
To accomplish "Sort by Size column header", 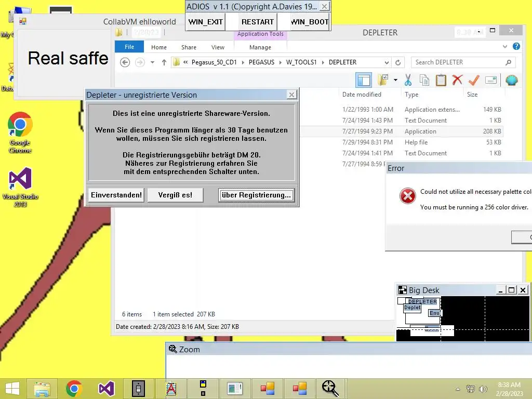I will coord(472,95).
